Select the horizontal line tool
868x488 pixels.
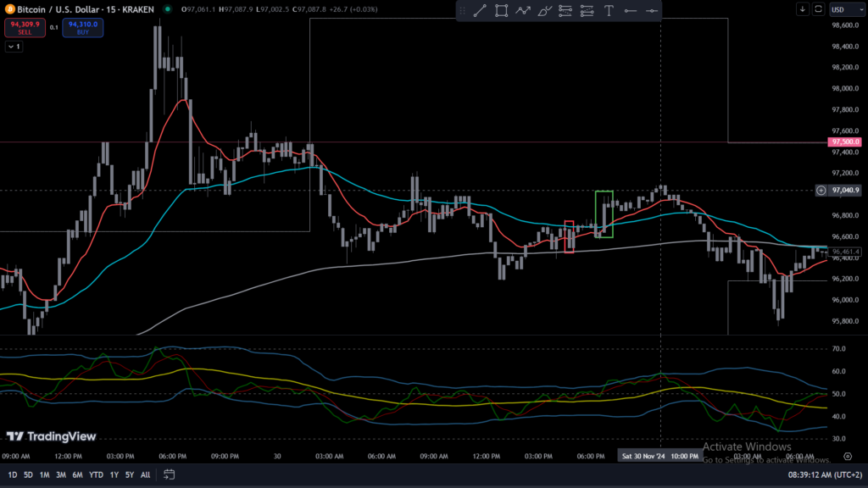[x=630, y=11]
